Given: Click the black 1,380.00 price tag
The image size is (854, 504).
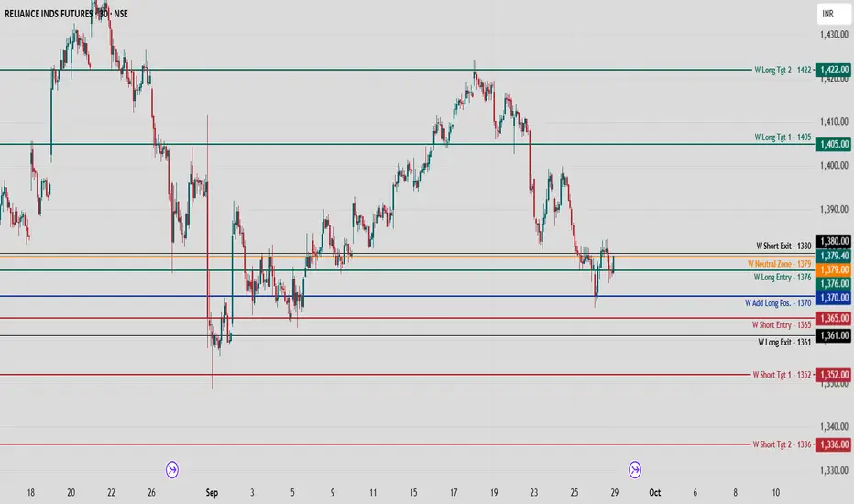Looking at the screenshot, I should tap(833, 241).
